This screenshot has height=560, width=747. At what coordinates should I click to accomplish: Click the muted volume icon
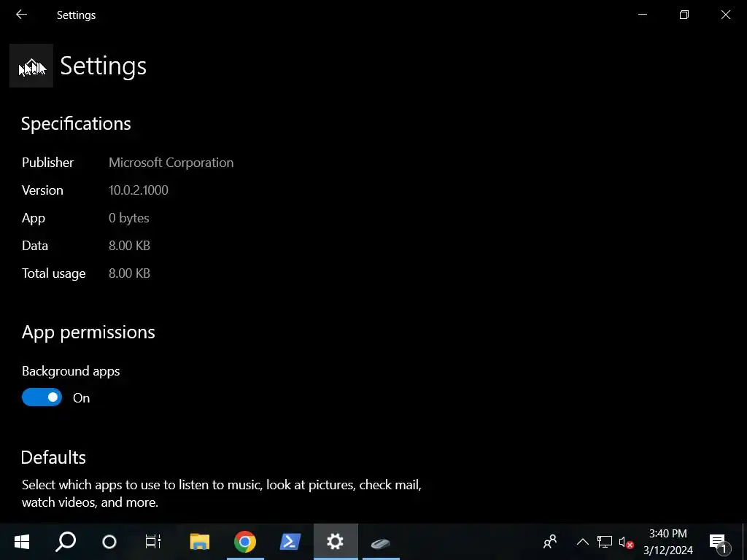[626, 542]
